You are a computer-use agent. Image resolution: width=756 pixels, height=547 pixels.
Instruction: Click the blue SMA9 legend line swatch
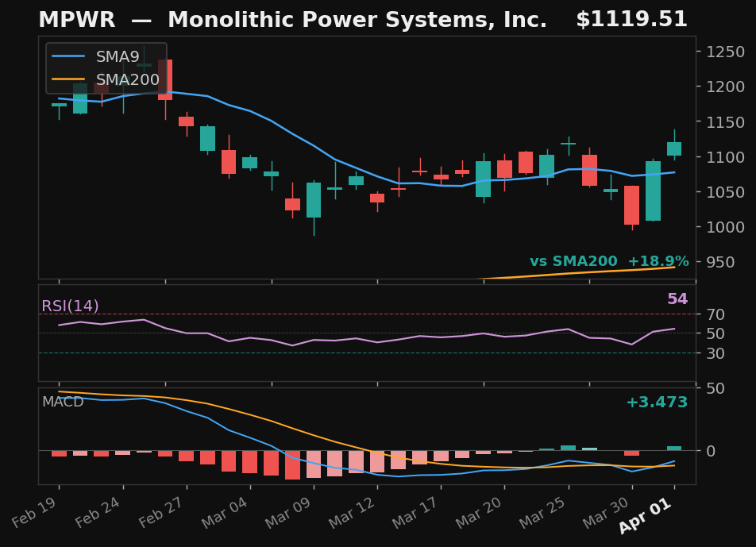(68, 56)
